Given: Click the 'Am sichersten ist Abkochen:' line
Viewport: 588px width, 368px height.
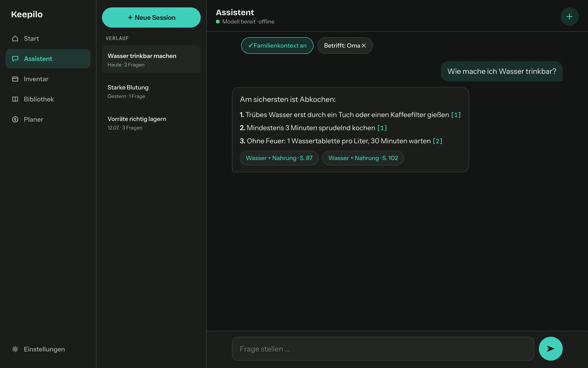Looking at the screenshot, I should [x=288, y=99].
